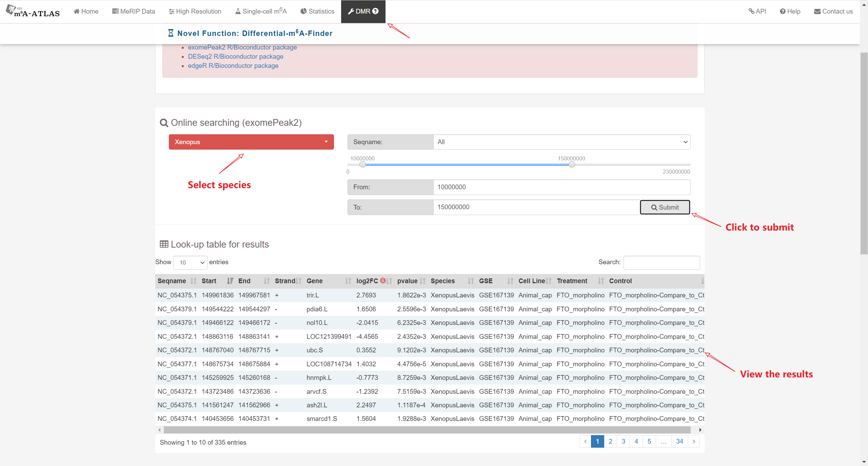This screenshot has width=868, height=466.
Task: Click the next page arrow
Action: point(694,441)
